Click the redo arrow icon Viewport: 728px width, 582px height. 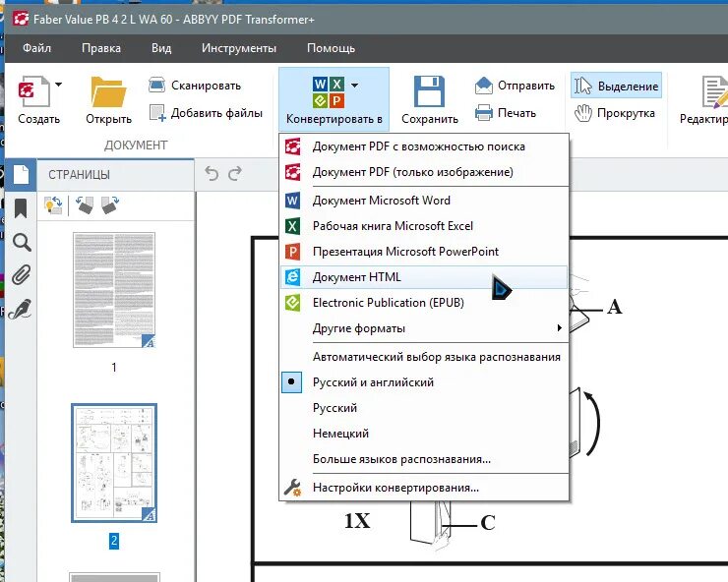click(x=235, y=174)
